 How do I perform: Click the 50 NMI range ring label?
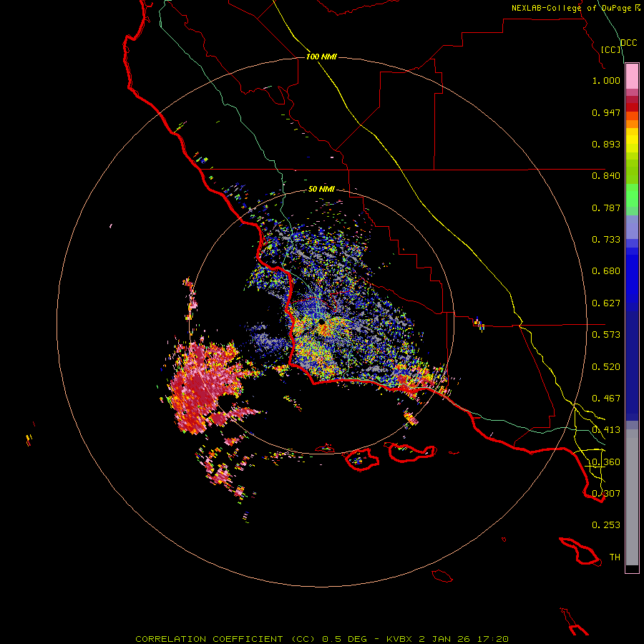point(321,189)
